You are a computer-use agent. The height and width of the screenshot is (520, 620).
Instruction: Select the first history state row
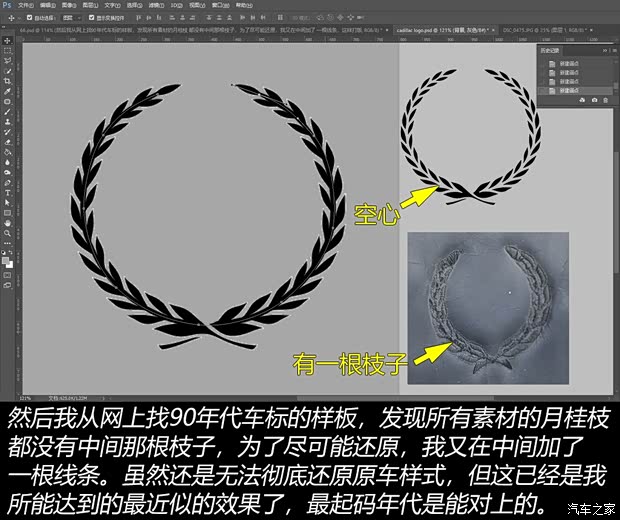pos(575,63)
